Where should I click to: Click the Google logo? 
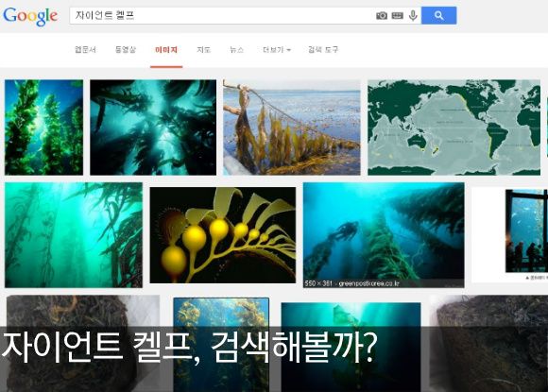pos(30,16)
